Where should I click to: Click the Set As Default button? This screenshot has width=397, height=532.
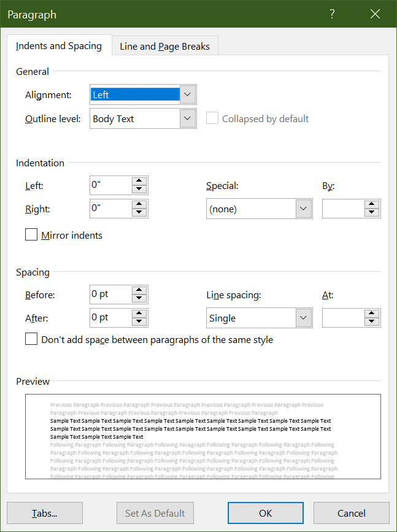tap(155, 513)
